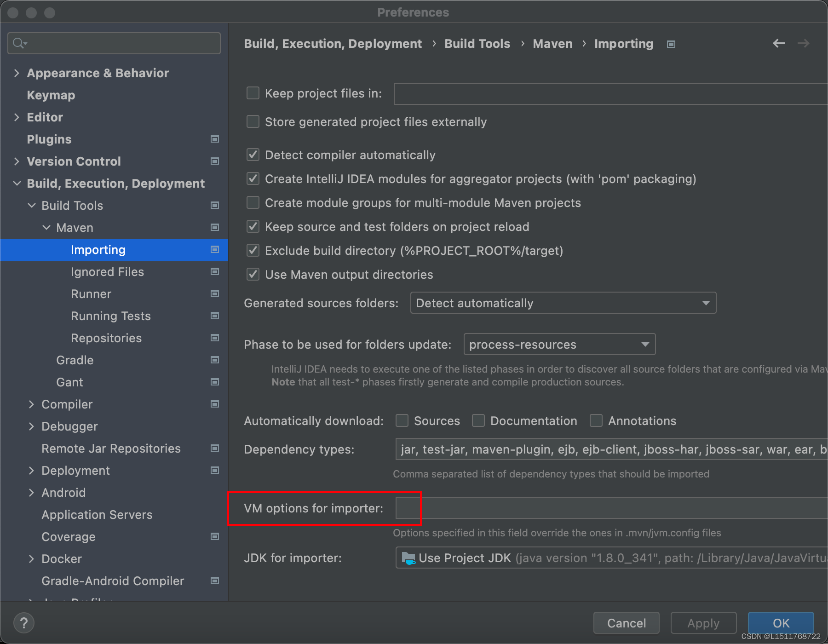The width and height of the screenshot is (828, 644).
Task: Click the project-level icon on Importing row
Action: [214, 249]
